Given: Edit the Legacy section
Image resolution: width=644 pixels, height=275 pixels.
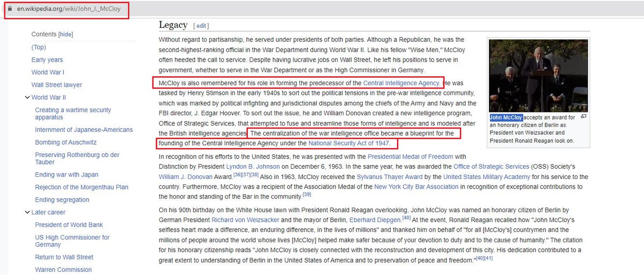Looking at the screenshot, I should [x=202, y=26].
